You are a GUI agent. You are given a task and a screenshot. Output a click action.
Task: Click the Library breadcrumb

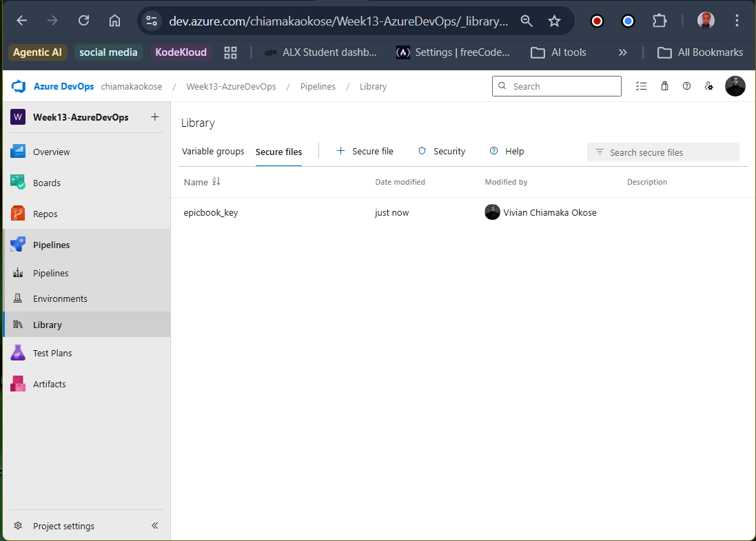pyautogui.click(x=374, y=86)
